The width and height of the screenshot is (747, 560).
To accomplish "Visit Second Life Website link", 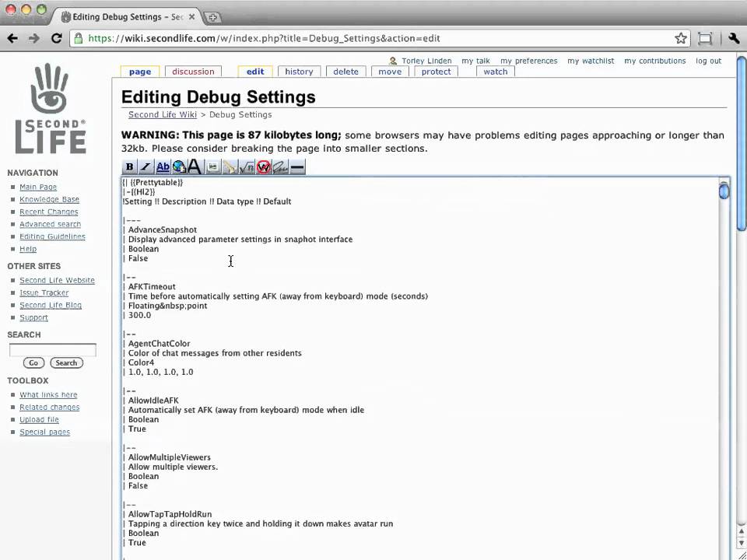I will (x=57, y=281).
